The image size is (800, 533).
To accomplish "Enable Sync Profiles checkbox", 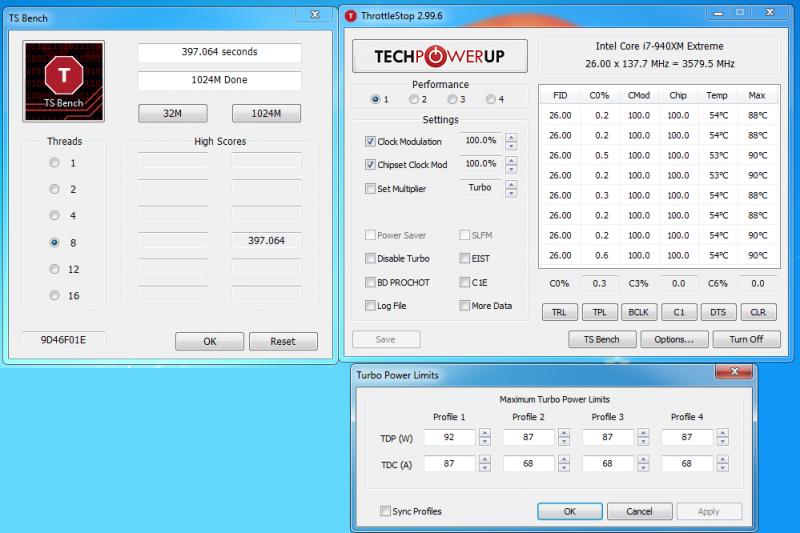I will tap(386, 511).
